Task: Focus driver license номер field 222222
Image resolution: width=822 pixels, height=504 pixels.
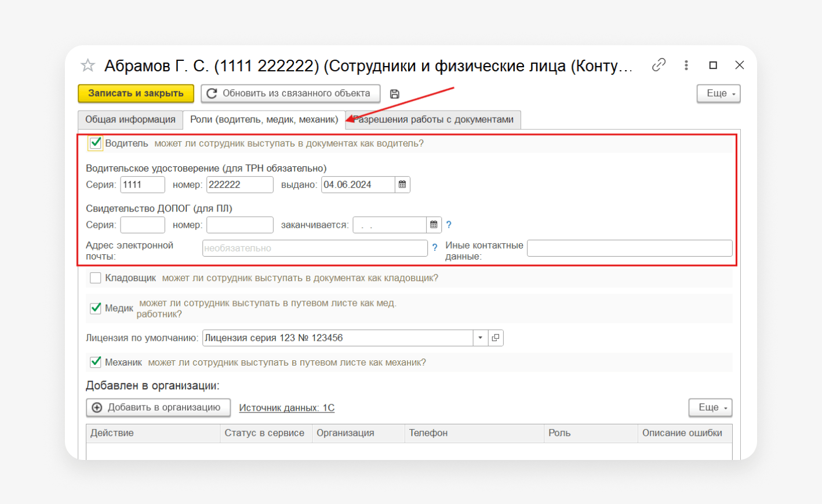Action: 240,185
